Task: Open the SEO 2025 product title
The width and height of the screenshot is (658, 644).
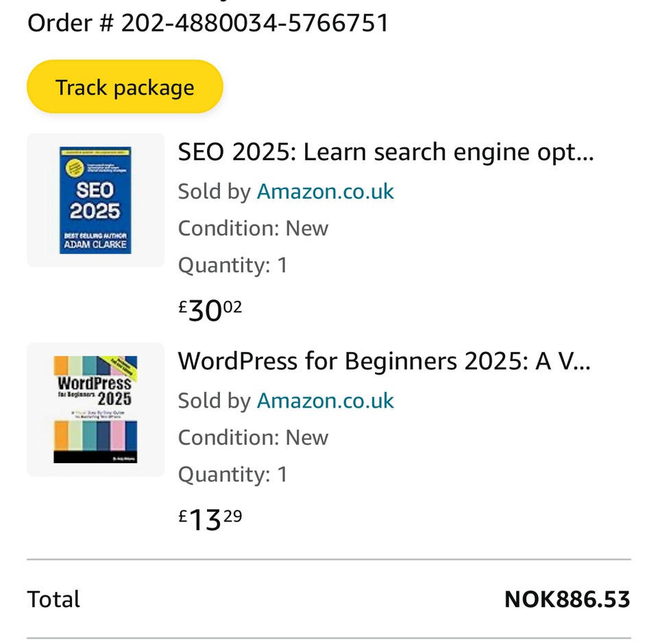Action: (385, 151)
